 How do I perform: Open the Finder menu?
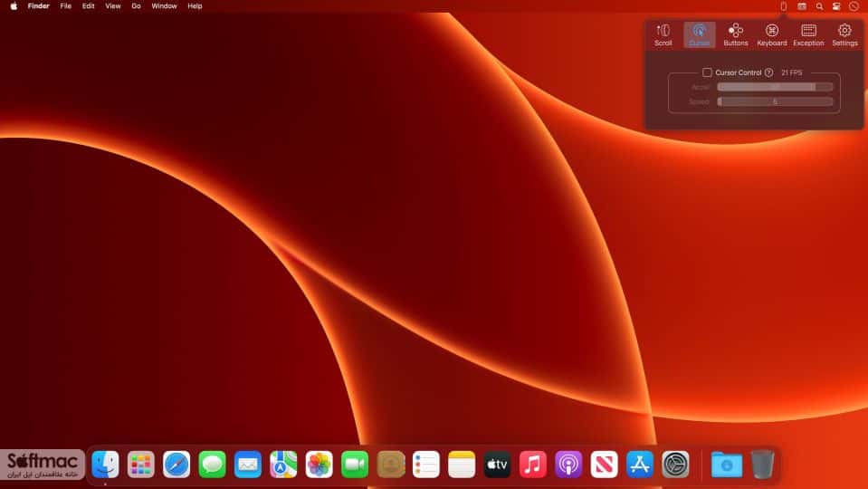(x=39, y=6)
